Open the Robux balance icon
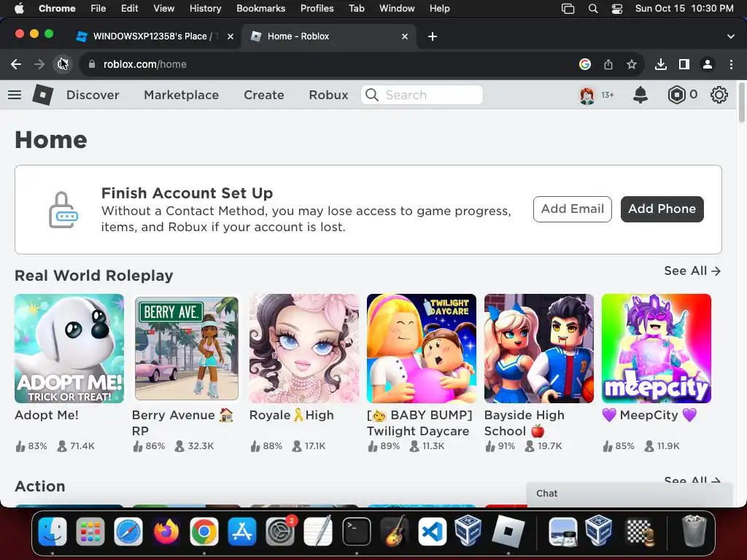The height and width of the screenshot is (560, 747). tap(676, 95)
